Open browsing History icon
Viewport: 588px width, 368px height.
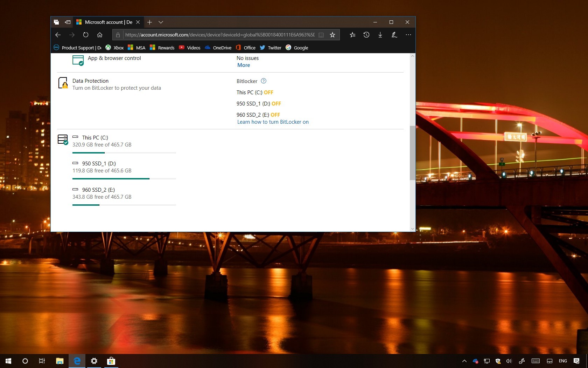point(366,35)
